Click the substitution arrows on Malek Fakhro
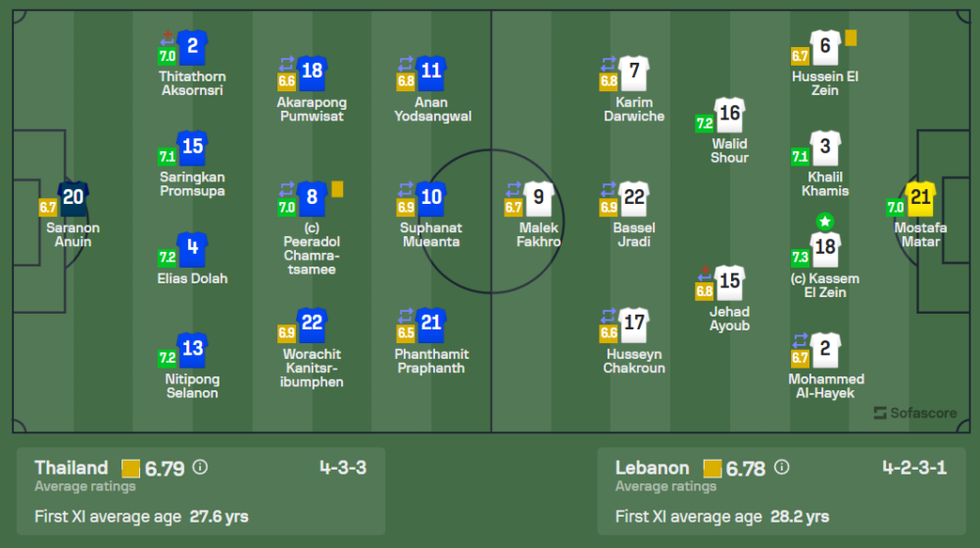The height and width of the screenshot is (548, 980). click(513, 189)
